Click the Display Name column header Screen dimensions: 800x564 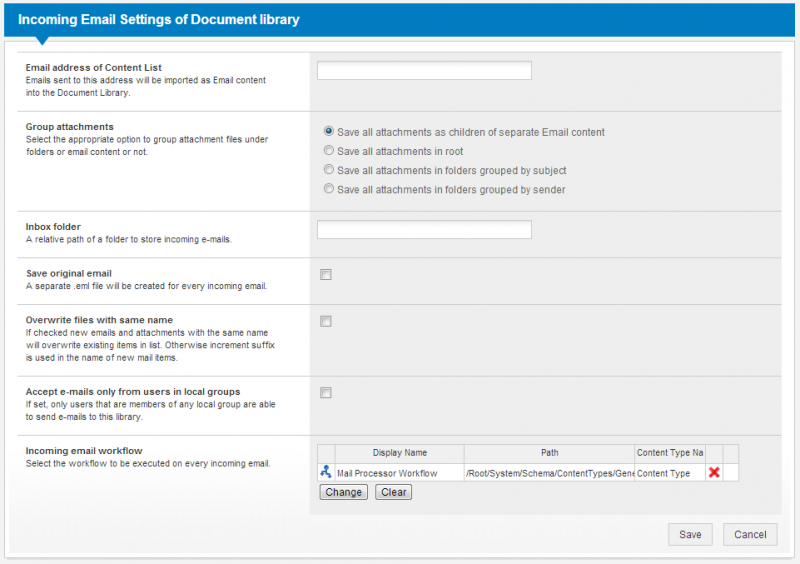click(399, 453)
